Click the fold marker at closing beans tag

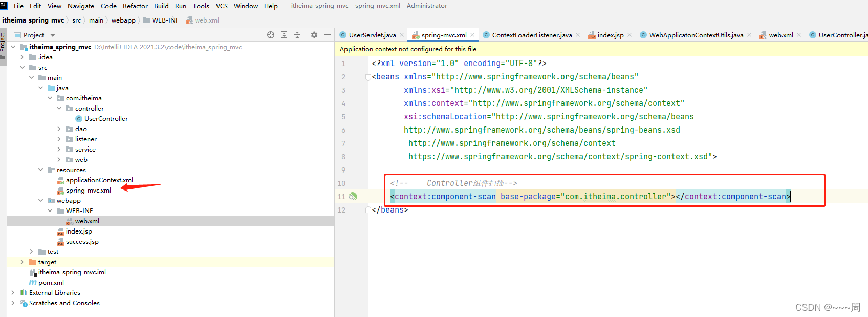point(368,210)
